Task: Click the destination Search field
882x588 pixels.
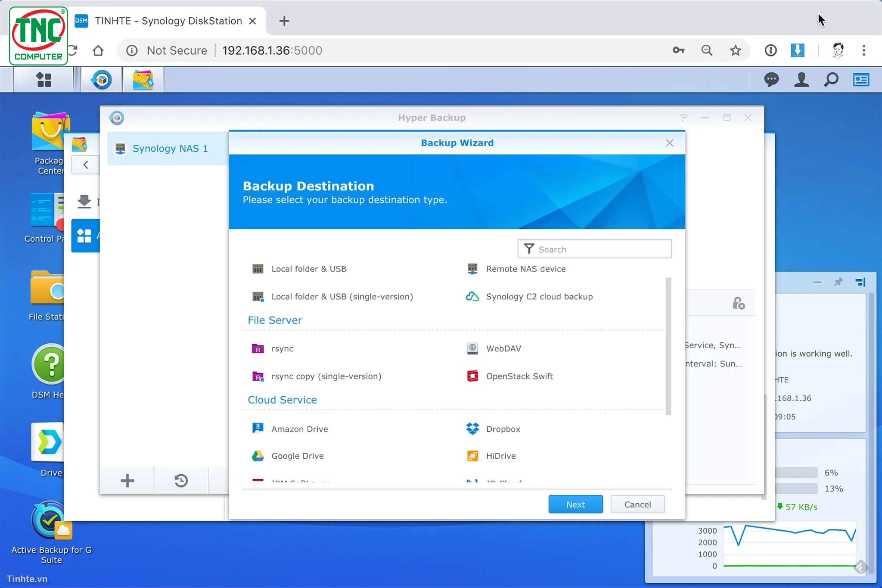Action: coord(594,249)
